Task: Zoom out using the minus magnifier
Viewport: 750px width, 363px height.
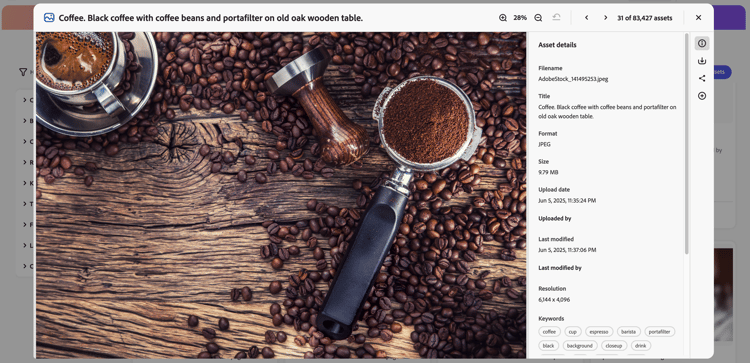Action: click(x=538, y=18)
